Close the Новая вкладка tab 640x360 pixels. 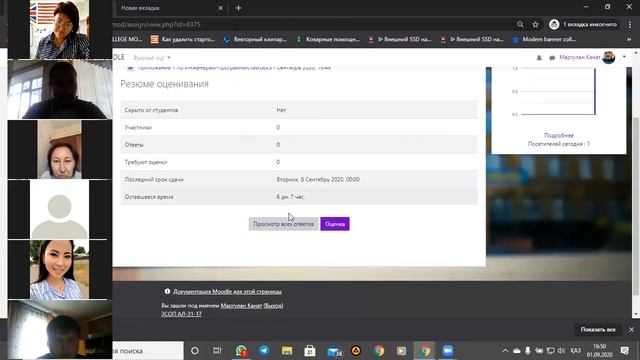point(220,8)
